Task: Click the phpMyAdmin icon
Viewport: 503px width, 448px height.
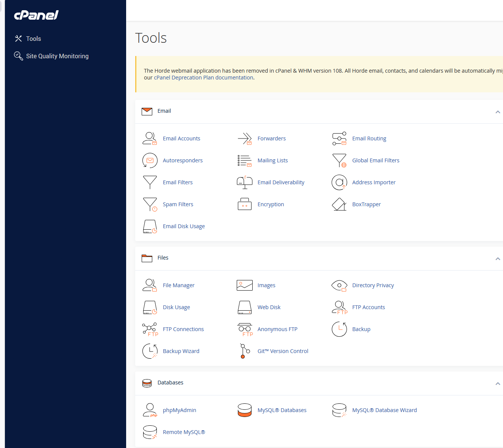Action: click(150, 410)
